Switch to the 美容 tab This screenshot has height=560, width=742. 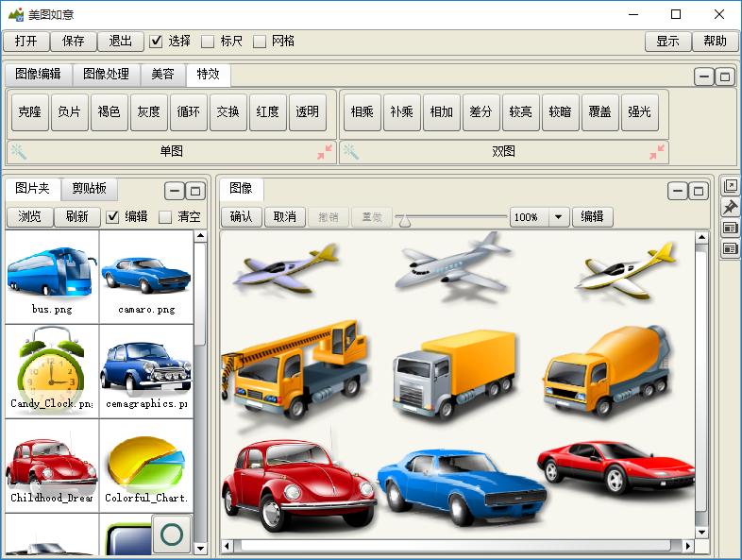(x=162, y=75)
